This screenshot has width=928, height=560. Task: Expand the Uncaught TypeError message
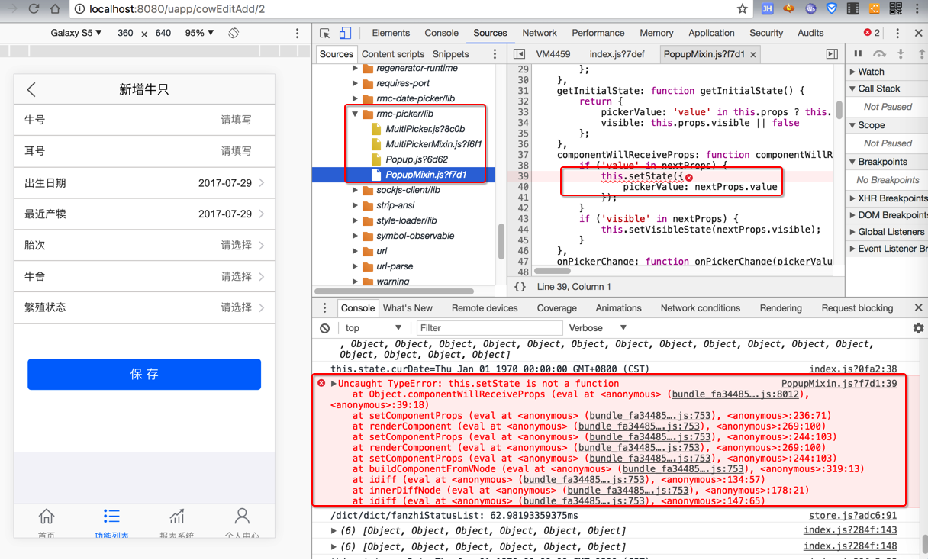pos(333,384)
